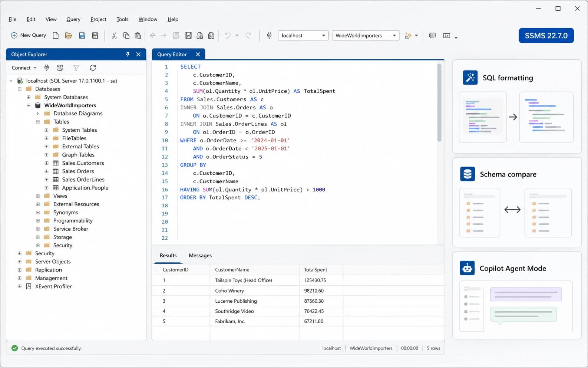
Task: Close the Query Editor tab
Action: click(x=198, y=54)
